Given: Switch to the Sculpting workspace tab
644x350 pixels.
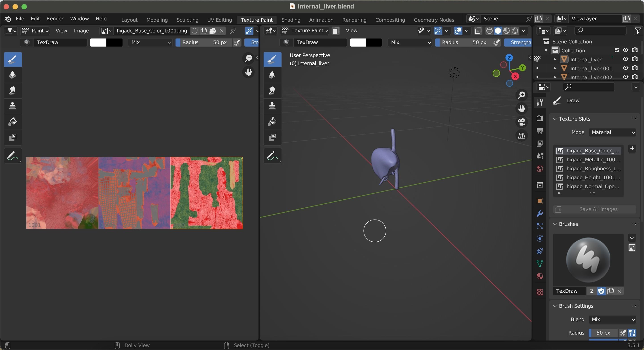Looking at the screenshot, I should click(187, 20).
